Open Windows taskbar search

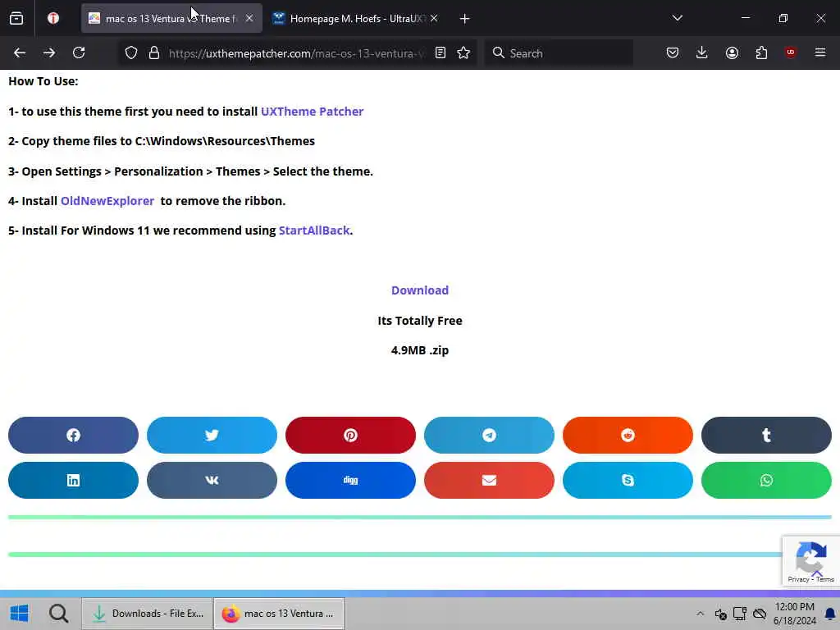coord(58,614)
